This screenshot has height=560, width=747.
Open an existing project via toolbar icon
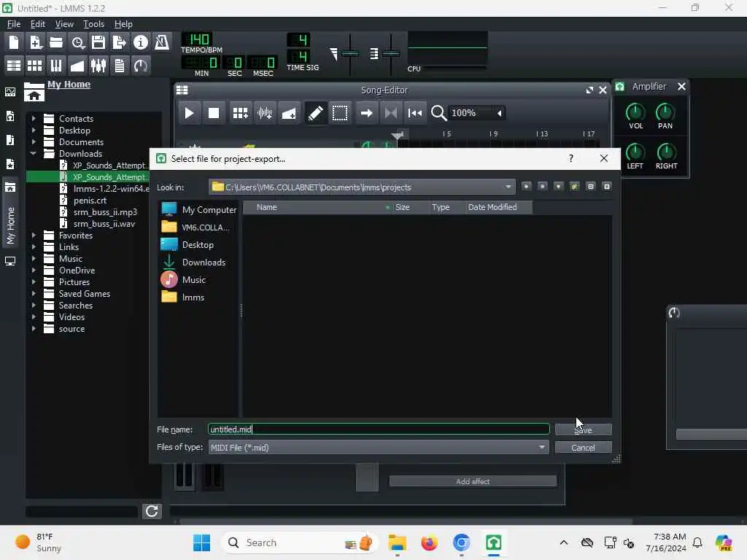[x=56, y=43]
